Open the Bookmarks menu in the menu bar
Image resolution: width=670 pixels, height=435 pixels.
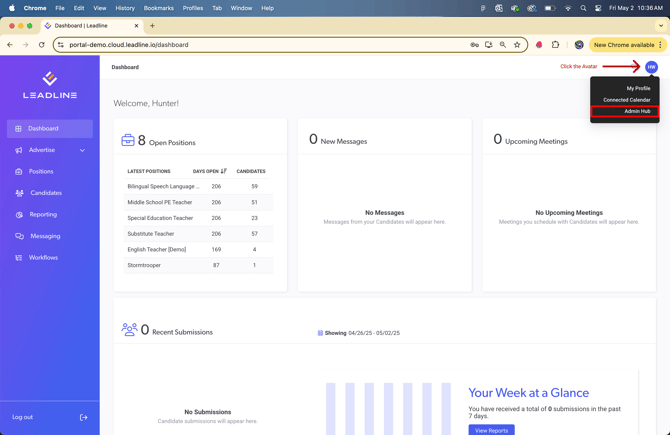(159, 8)
